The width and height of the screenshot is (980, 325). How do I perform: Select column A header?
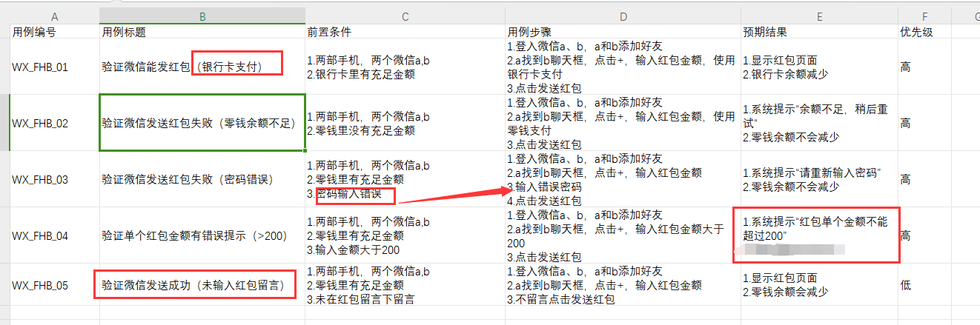[x=55, y=16]
